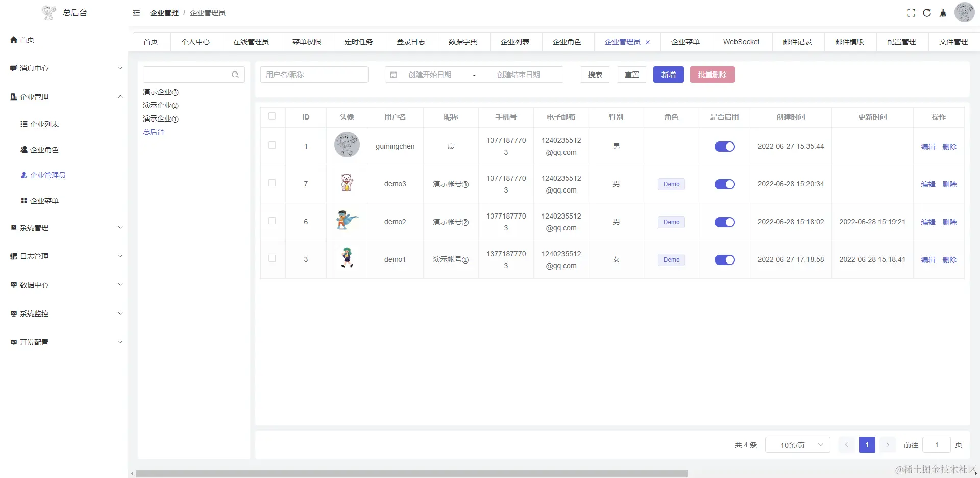Switch to the WebSocket tab
Screen dimensions: 980x478
tap(741, 42)
